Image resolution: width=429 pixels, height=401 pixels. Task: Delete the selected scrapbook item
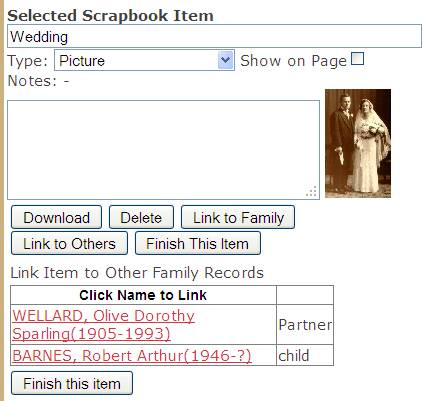coord(141,217)
